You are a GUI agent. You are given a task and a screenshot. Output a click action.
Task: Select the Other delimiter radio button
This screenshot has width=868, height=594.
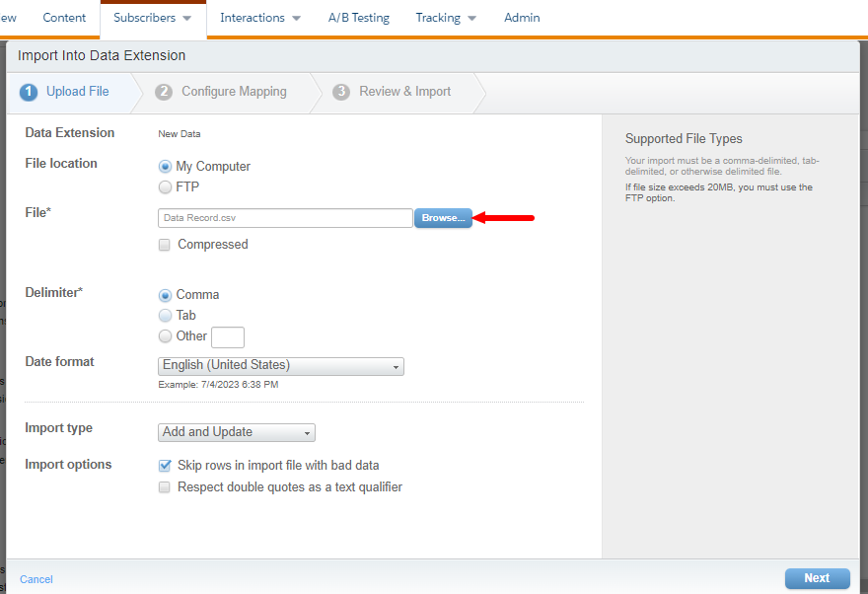point(165,336)
